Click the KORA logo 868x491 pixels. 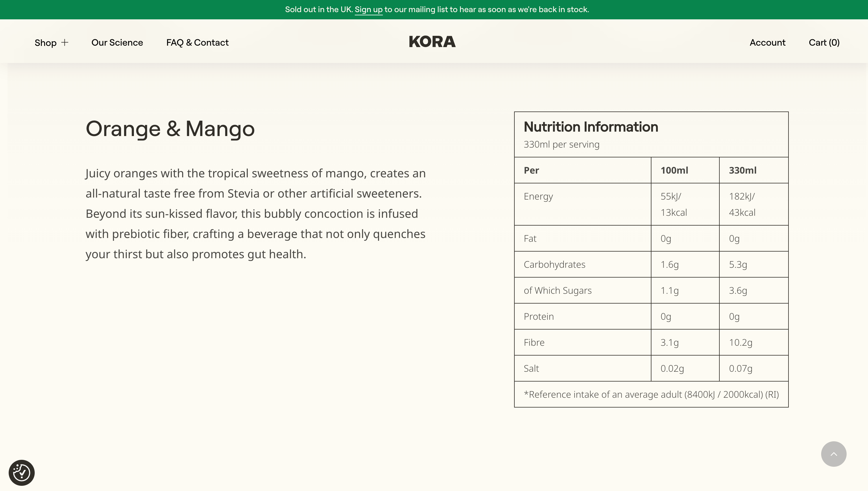(432, 42)
